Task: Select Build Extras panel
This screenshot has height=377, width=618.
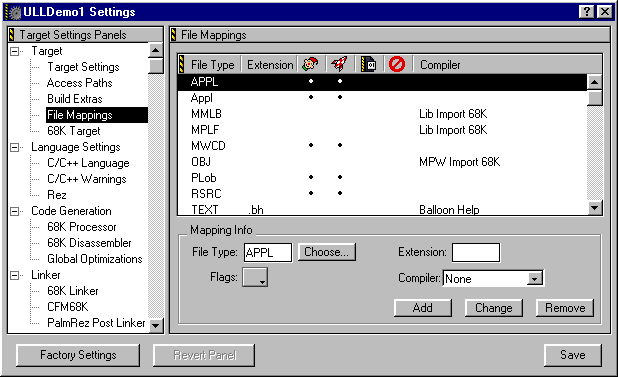Action: (x=75, y=99)
